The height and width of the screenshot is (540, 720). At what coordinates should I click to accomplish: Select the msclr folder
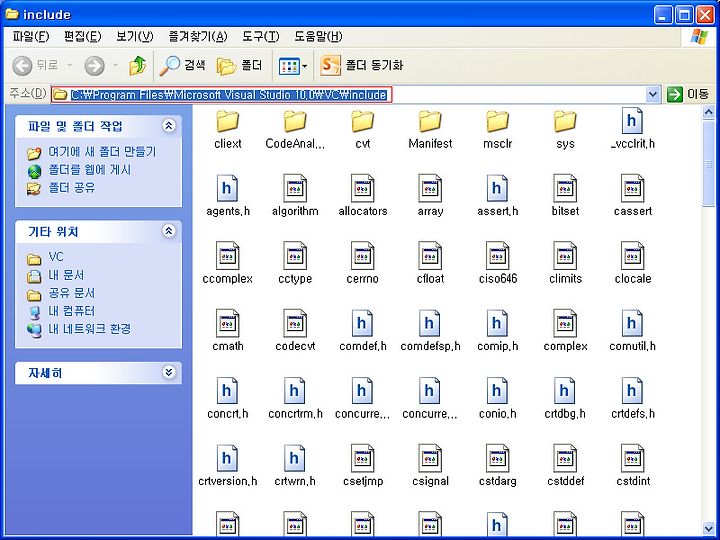click(498, 130)
